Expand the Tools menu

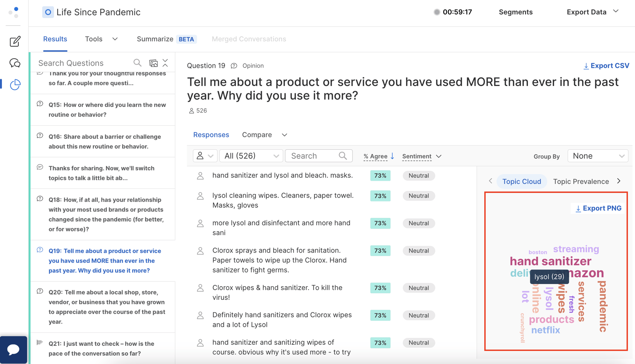[101, 39]
